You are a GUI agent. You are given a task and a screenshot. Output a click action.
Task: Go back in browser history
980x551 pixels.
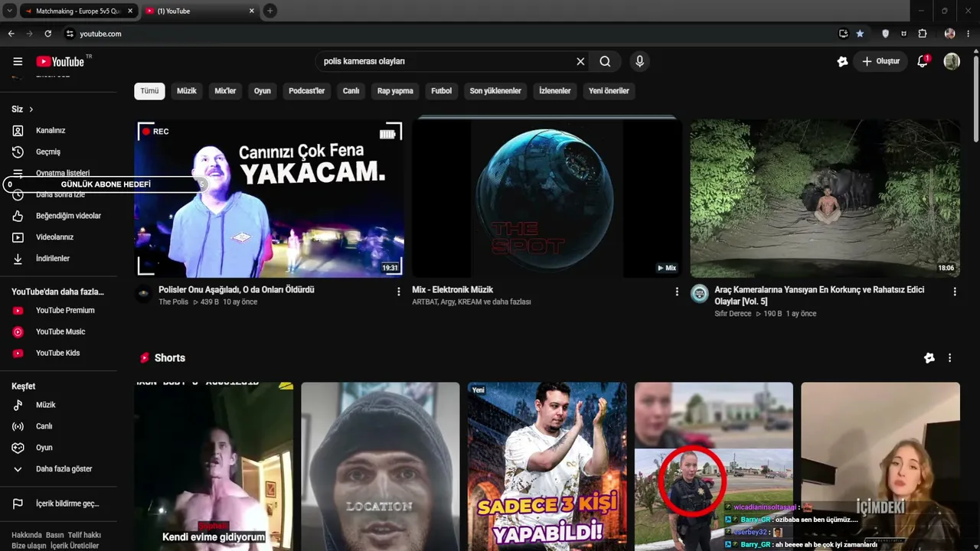point(11,34)
